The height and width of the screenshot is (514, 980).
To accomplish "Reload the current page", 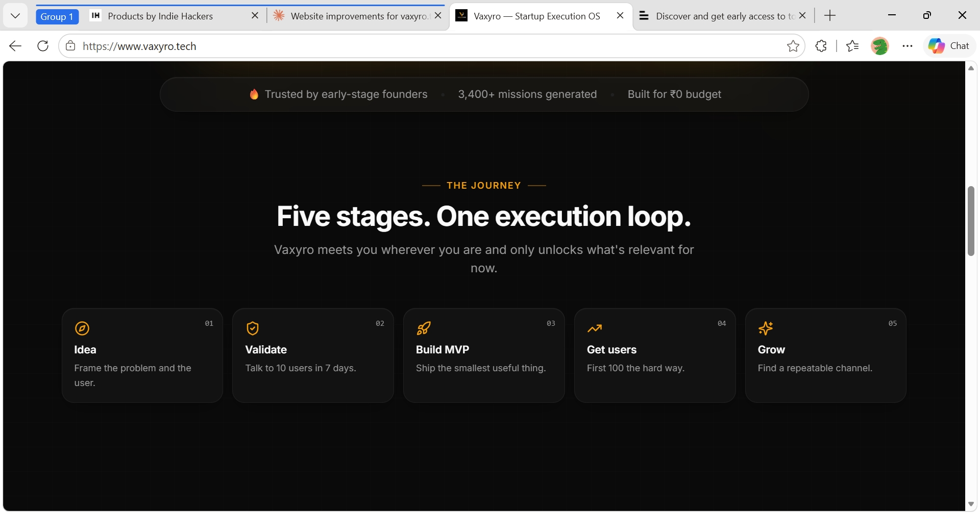I will point(43,46).
